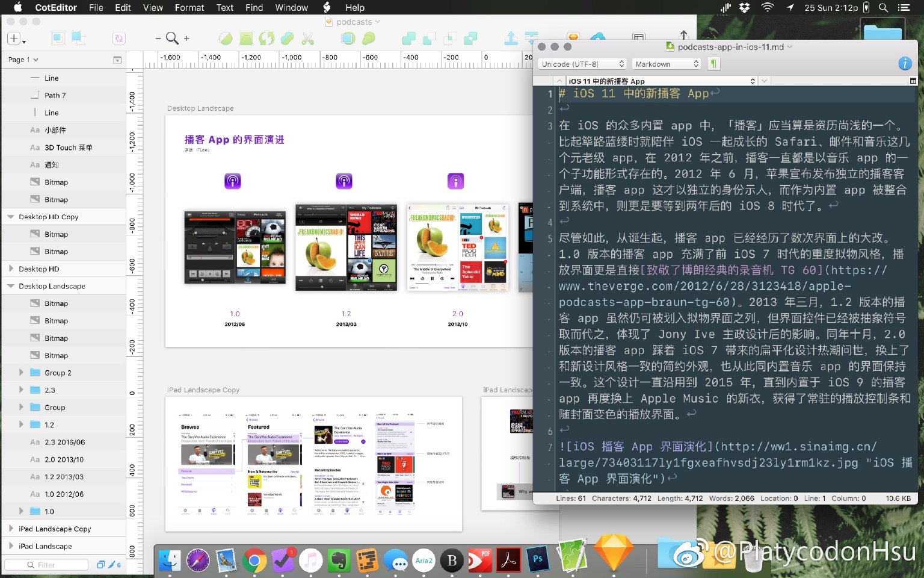Open the Unicode (UTF-8) encoding dropdown
This screenshot has width=924, height=578.
pyautogui.click(x=582, y=64)
